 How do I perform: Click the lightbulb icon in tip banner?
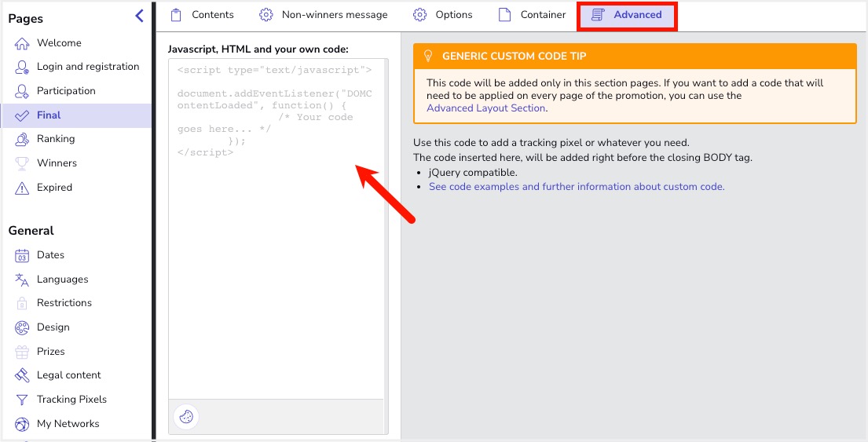428,56
